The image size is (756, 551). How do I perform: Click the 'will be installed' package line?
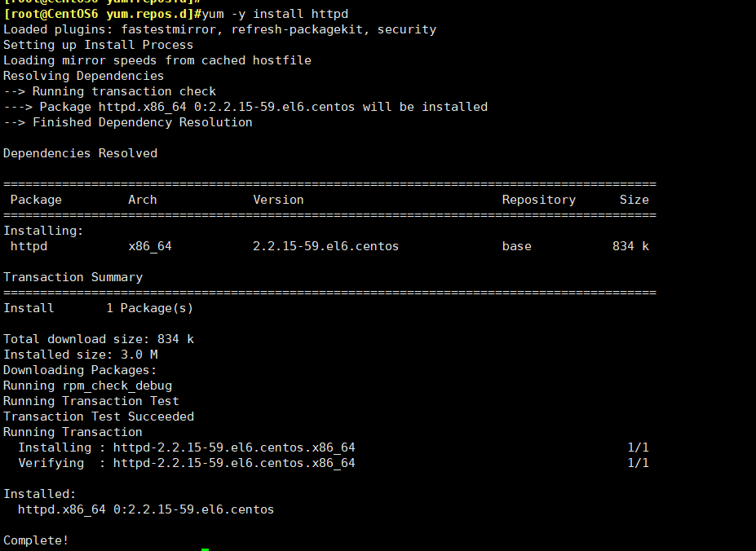point(245,107)
